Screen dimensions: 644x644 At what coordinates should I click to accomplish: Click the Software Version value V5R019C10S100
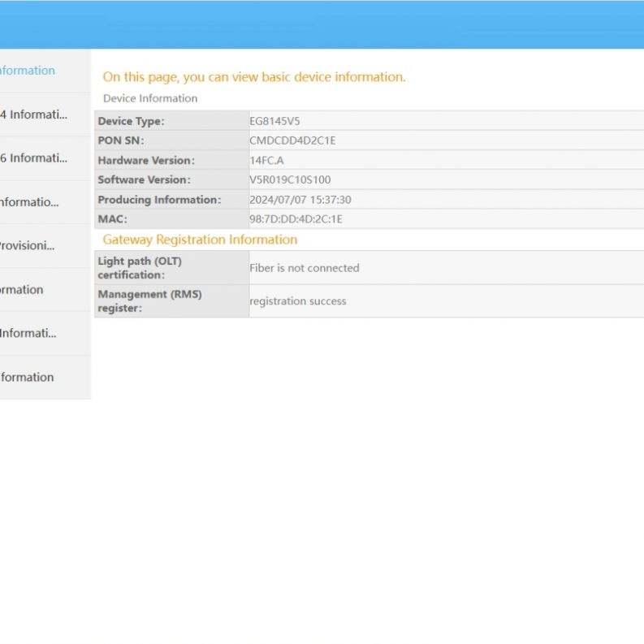coord(290,179)
